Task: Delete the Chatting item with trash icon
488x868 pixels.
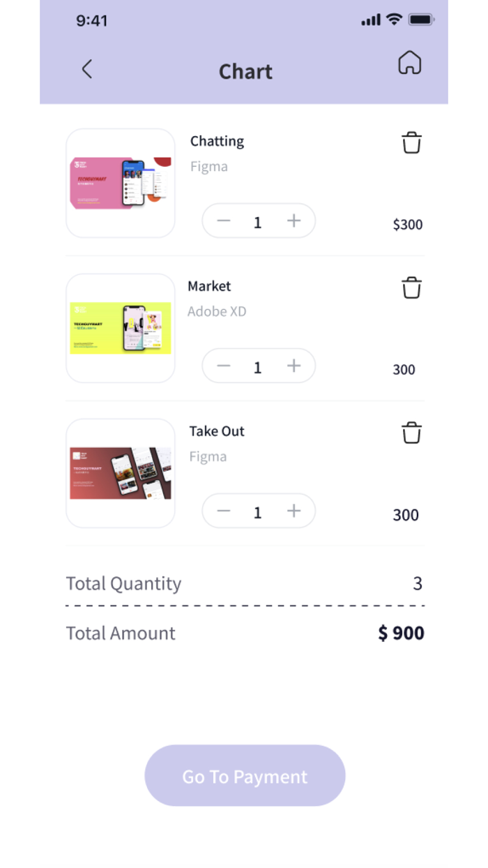Action: click(411, 143)
